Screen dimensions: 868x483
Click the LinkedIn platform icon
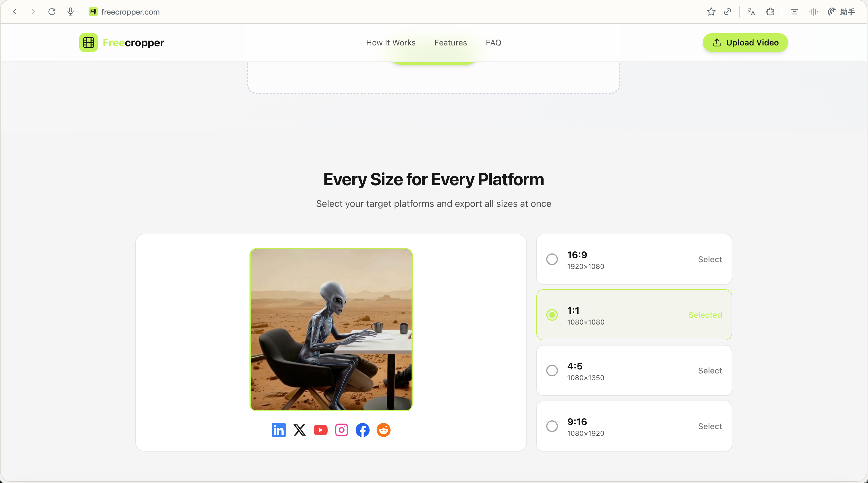[278, 430]
